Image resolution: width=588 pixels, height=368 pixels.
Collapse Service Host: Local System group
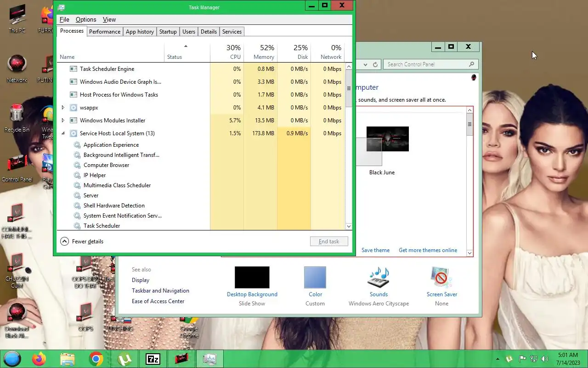[x=63, y=133]
